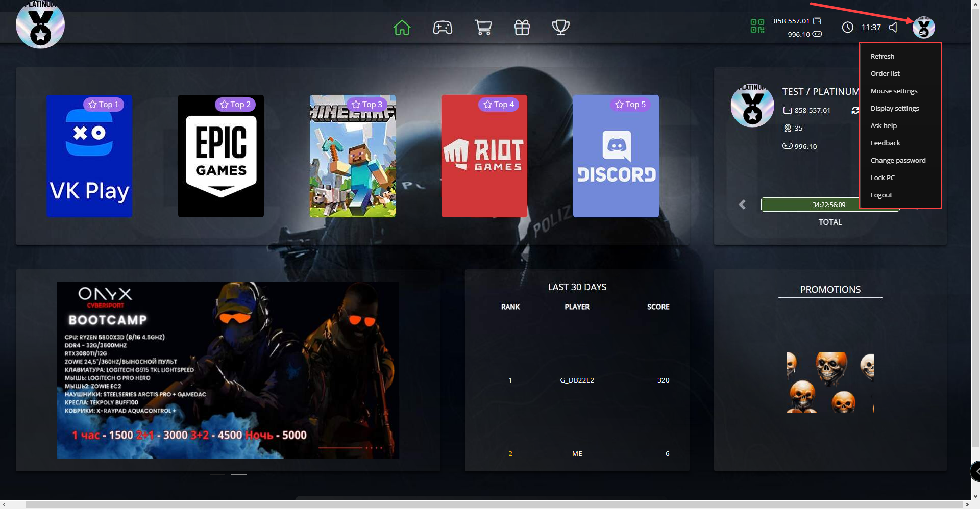
Task: Open the gift box rewards icon
Action: click(522, 28)
